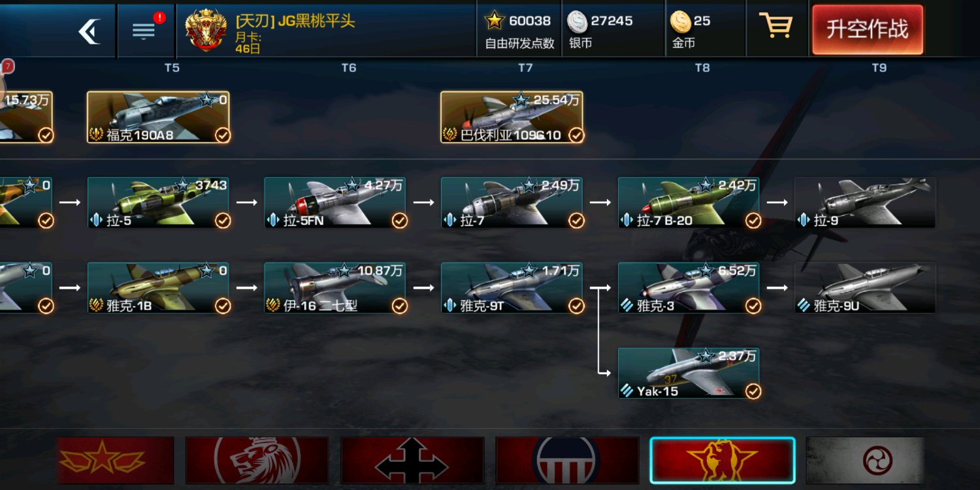Open the hamburger menu with red alert
980x490 pixels.
(x=144, y=31)
